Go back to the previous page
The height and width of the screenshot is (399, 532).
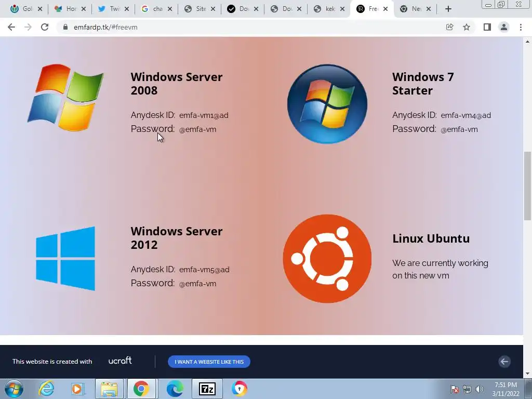[x=11, y=27]
